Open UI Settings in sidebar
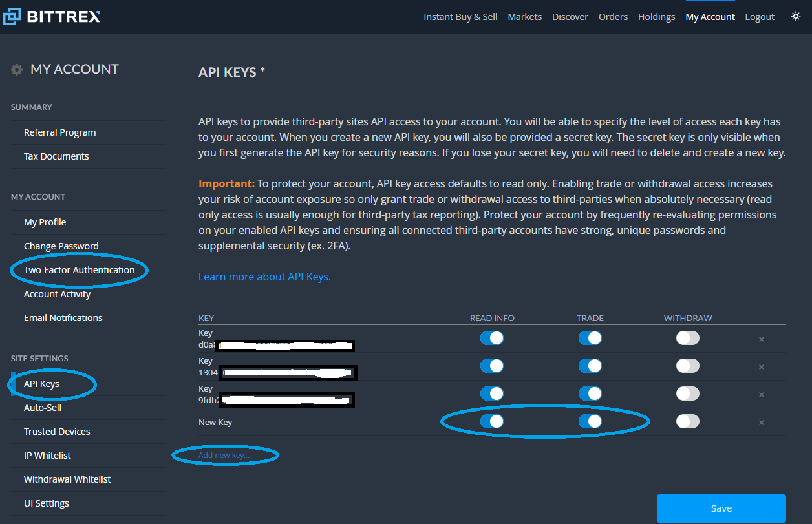The image size is (812, 524). coord(47,503)
